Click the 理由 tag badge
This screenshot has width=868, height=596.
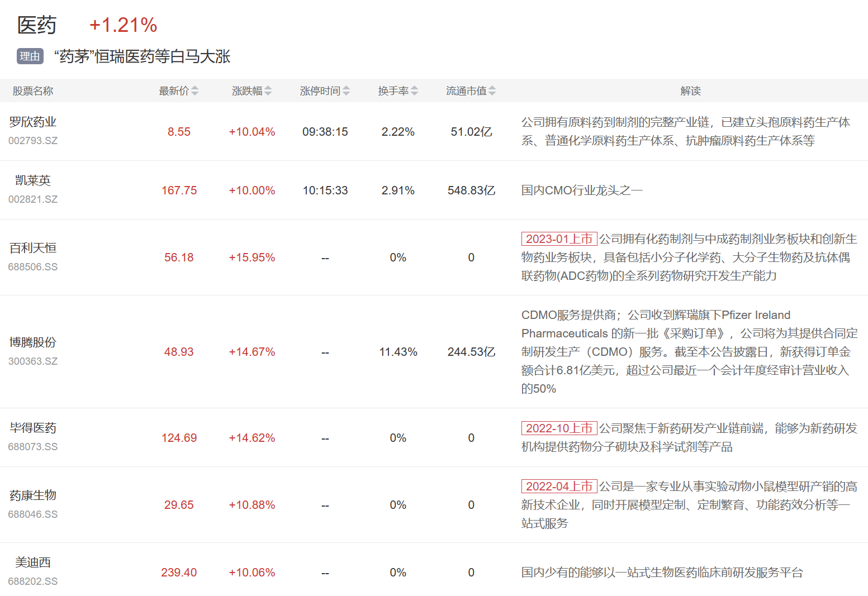30,56
